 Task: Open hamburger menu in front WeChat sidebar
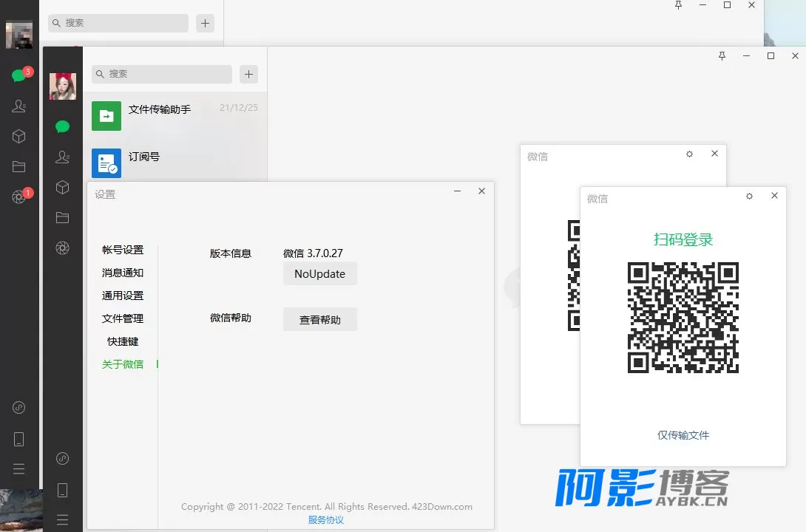[x=62, y=519]
